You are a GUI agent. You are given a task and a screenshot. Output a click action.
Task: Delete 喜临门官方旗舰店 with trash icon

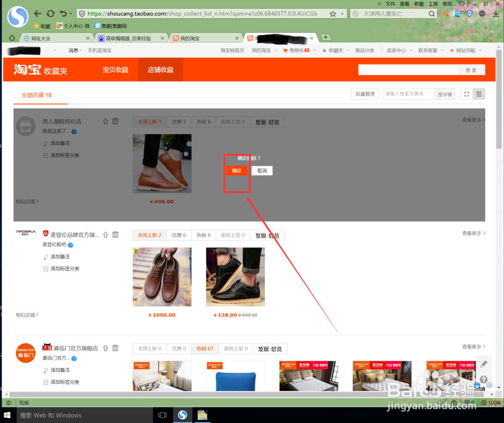[x=115, y=348]
